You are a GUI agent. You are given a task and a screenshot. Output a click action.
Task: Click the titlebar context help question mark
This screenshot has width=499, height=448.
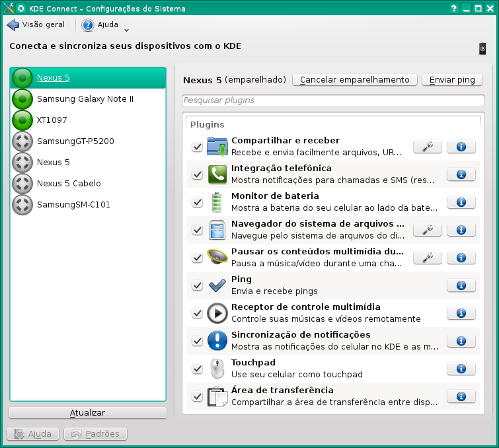454,9
